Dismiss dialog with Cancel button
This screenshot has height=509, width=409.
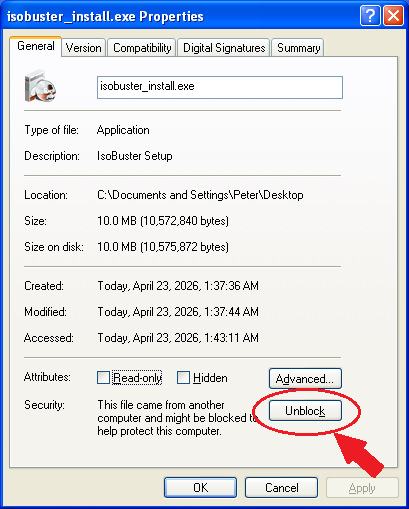coord(281,488)
